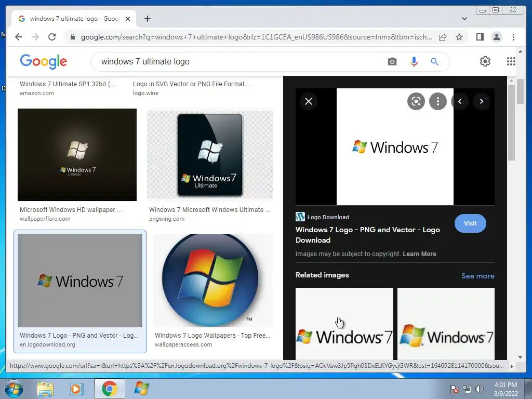Open the en.logodownload.org result link
Viewport: 532px width, 399px height.
click(x=47, y=344)
